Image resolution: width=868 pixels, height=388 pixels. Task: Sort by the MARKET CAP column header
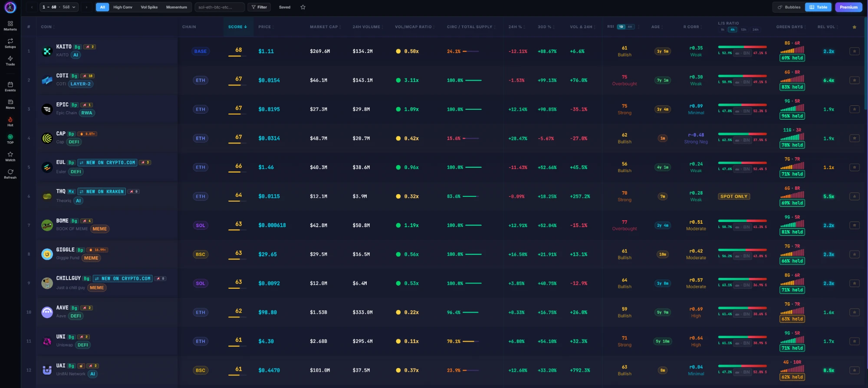click(x=325, y=27)
